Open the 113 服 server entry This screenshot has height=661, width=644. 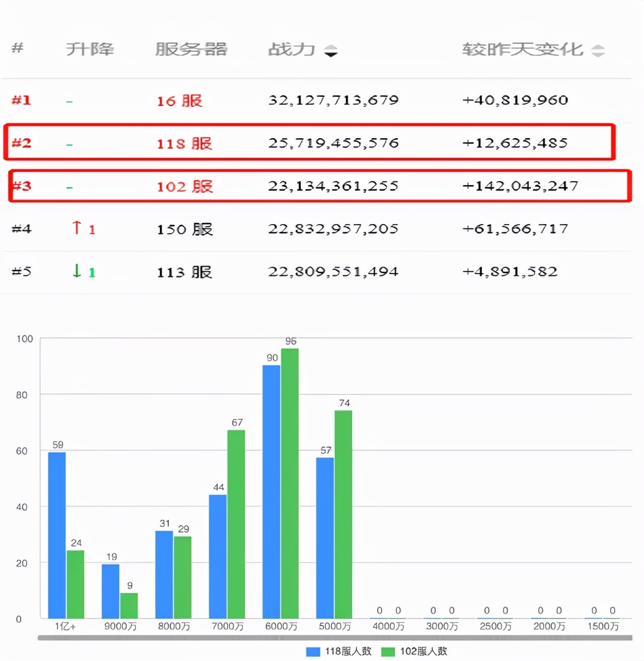pos(184,273)
